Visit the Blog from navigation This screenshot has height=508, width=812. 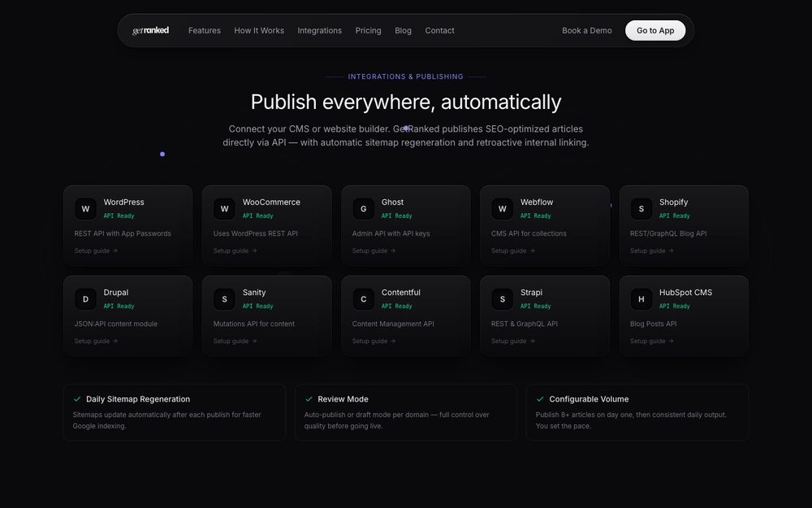403,31
